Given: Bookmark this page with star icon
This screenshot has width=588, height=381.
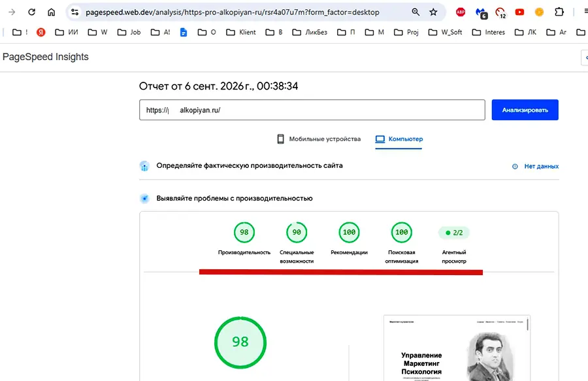Looking at the screenshot, I should (x=434, y=12).
